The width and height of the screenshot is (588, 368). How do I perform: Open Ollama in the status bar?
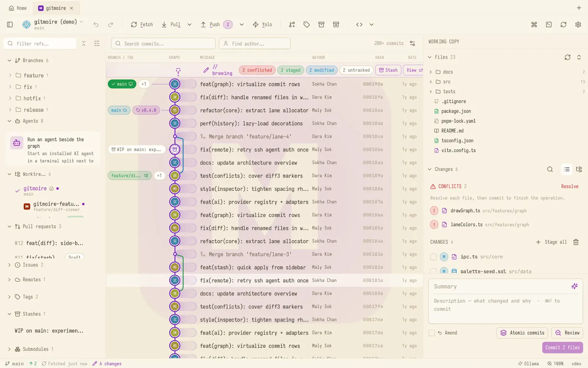tap(528, 364)
